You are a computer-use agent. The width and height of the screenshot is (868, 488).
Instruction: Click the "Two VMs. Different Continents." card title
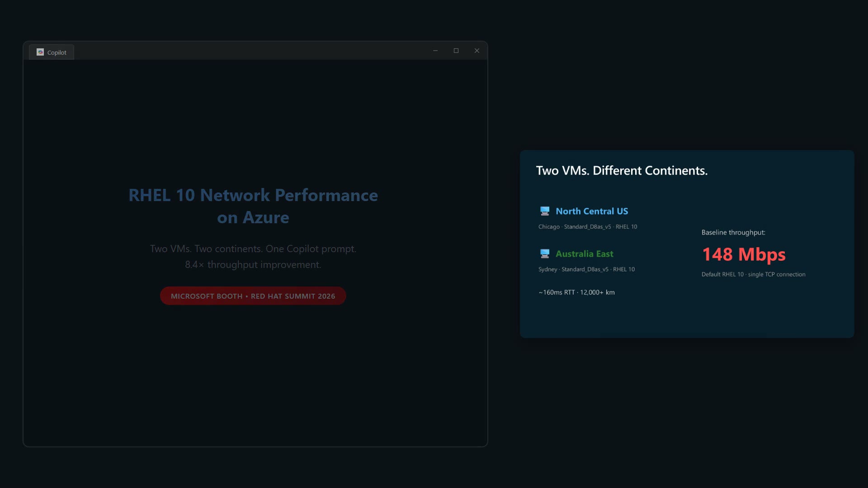coord(622,170)
